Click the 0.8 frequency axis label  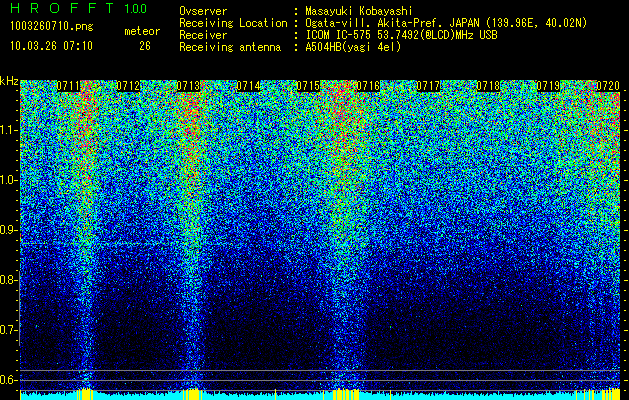click(9, 280)
